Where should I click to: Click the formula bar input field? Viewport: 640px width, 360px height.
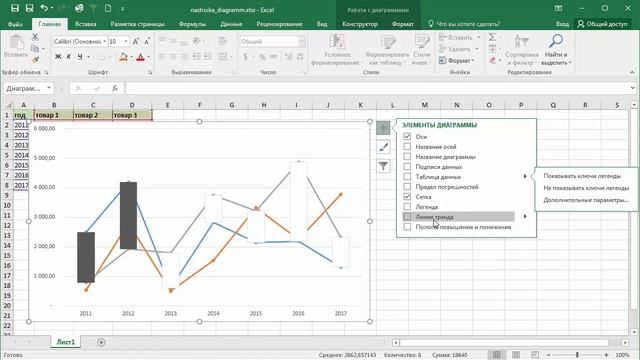pyautogui.click(x=378, y=88)
